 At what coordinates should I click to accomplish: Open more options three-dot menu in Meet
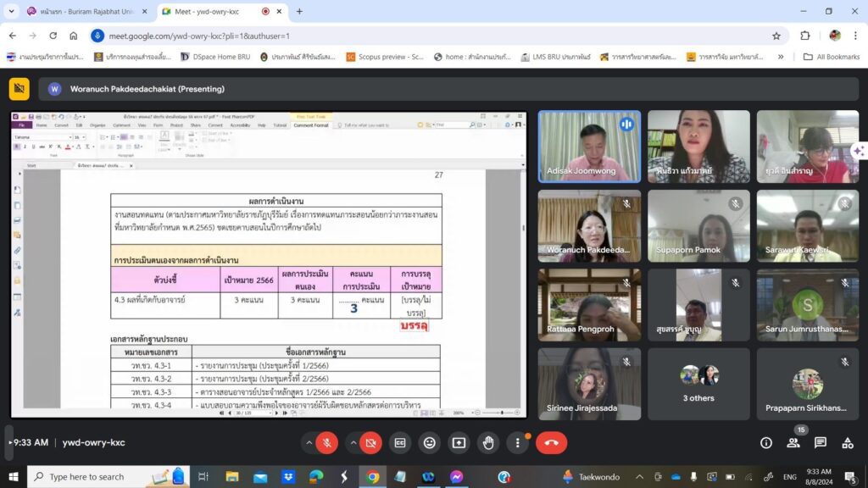click(518, 442)
